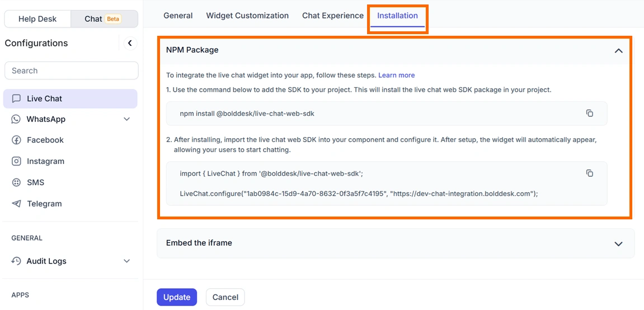Open the Widget Customization tab
Screen dimensions: 644x310
click(247, 16)
